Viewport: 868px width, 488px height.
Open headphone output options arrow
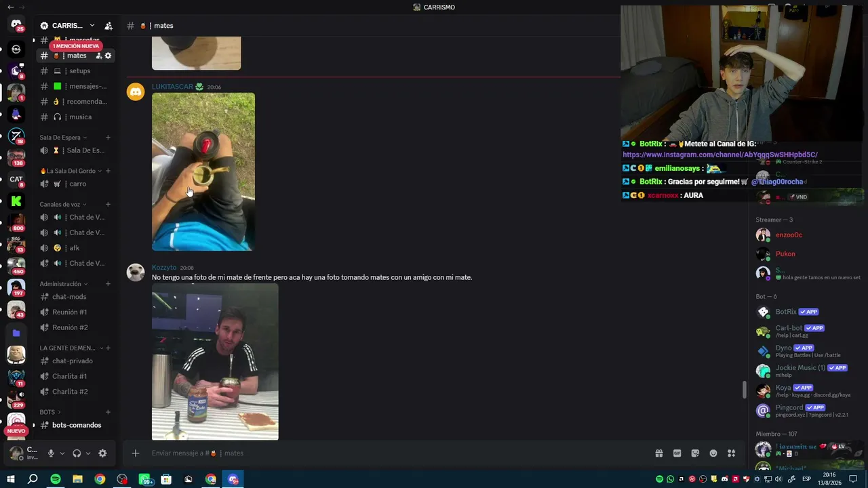click(88, 453)
